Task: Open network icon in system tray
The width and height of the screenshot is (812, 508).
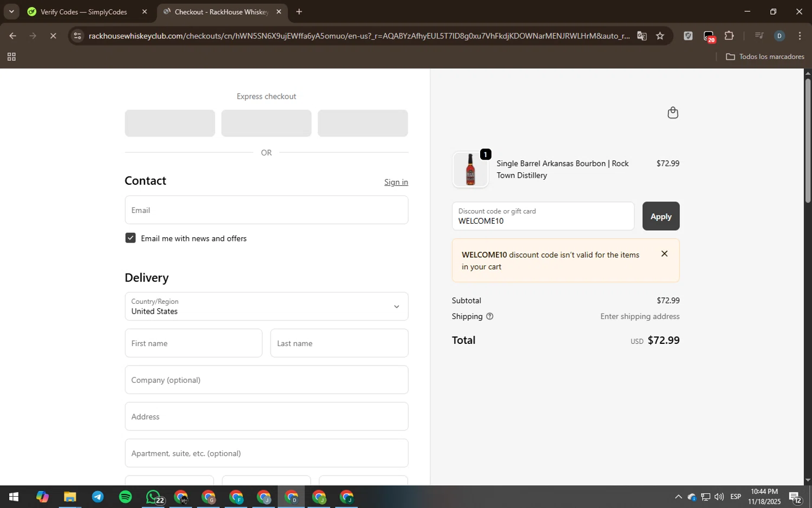Action: click(705, 497)
